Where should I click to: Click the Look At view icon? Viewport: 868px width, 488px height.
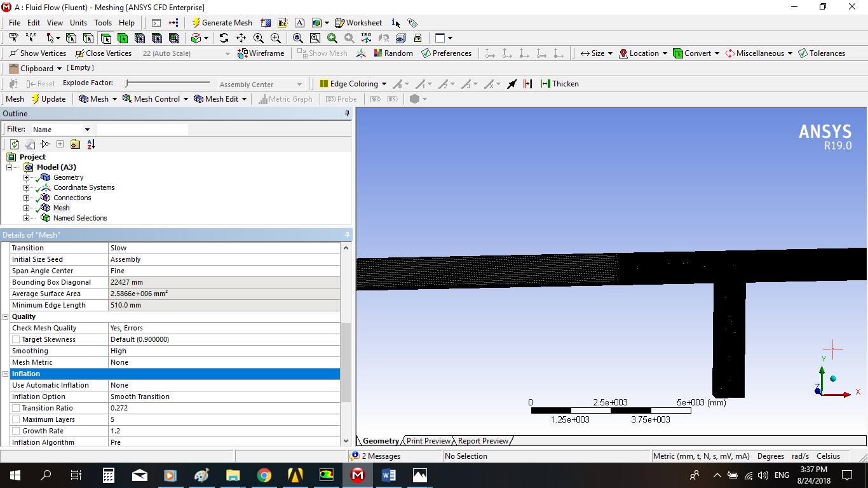[x=383, y=38]
